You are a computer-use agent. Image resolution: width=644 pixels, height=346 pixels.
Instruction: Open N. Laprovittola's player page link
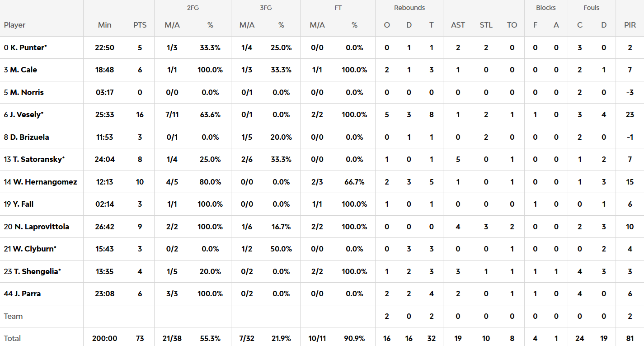click(41, 227)
